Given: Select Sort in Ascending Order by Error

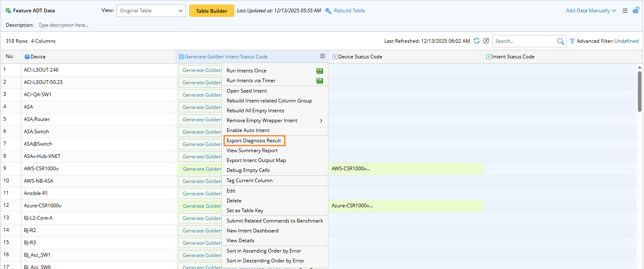Looking at the screenshot, I should pyautogui.click(x=264, y=251).
